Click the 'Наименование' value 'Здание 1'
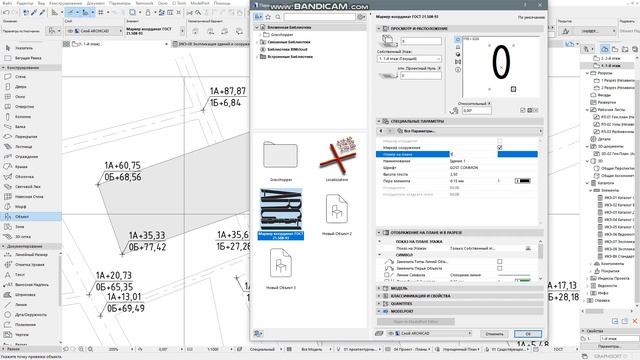 (457, 161)
